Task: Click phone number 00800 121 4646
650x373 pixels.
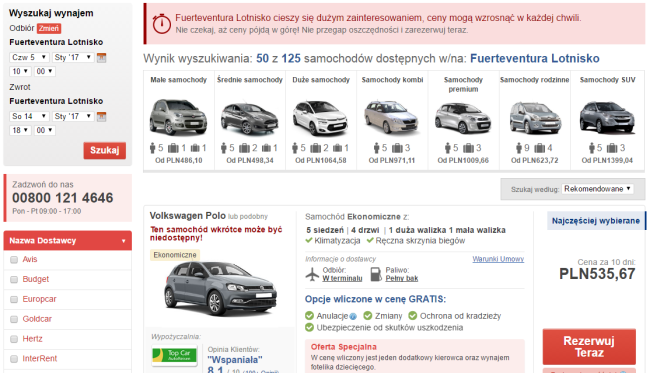Action: click(63, 198)
